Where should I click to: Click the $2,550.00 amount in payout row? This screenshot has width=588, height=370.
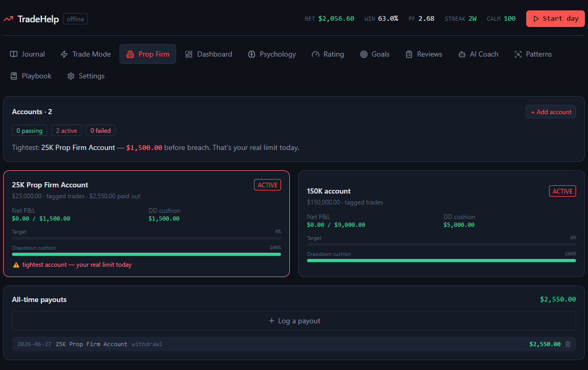pyautogui.click(x=545, y=344)
